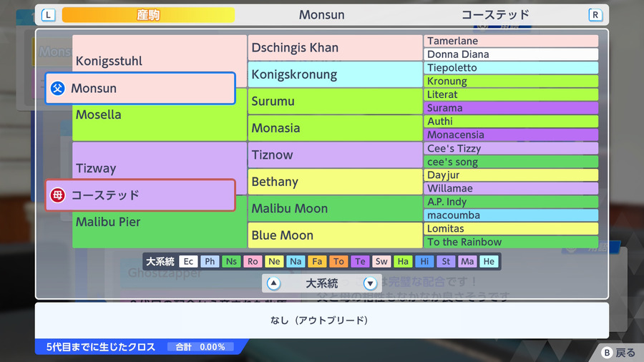Screen dimensions: 644x362
Task: Click the down arrow beside 大系統
Action: (370, 283)
